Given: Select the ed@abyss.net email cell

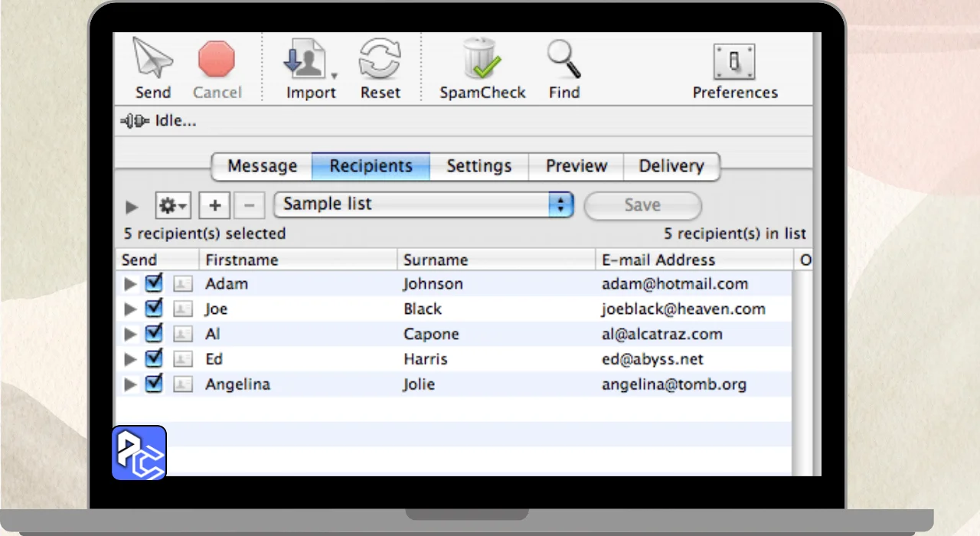Looking at the screenshot, I should (x=652, y=359).
